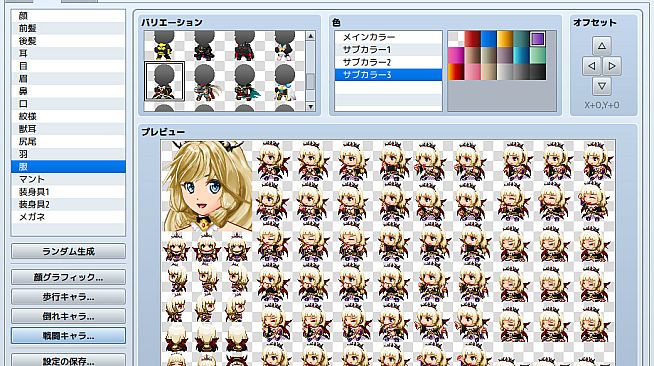Pick the light gray color swatch
Screen dimensions: 654x366
505,72
